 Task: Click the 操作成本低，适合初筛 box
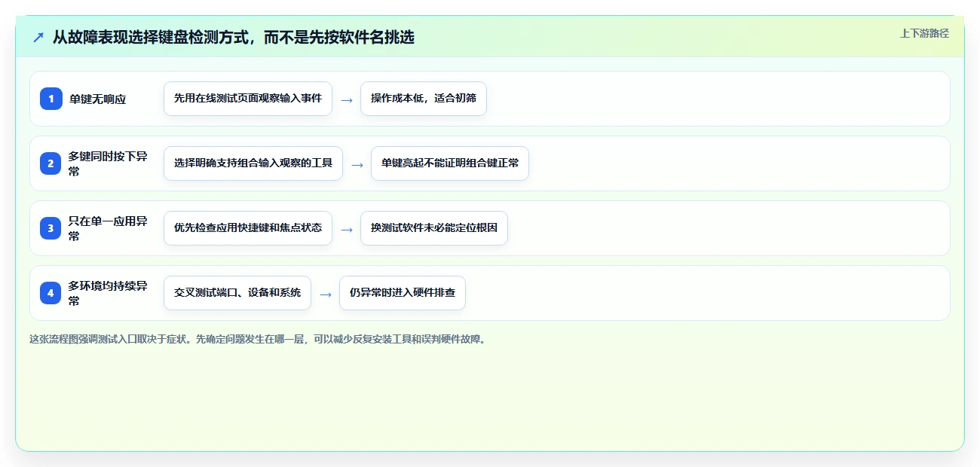pos(424,99)
